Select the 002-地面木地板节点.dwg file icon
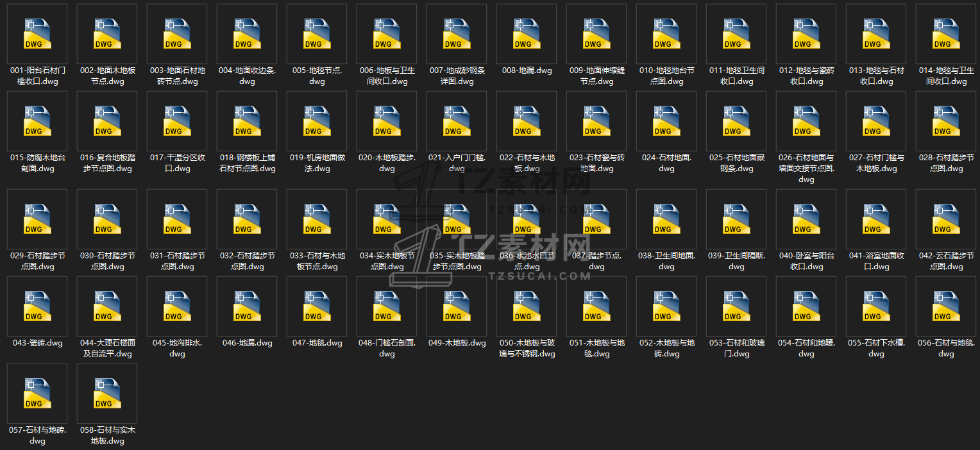This screenshot has height=450, width=980. pos(107,34)
